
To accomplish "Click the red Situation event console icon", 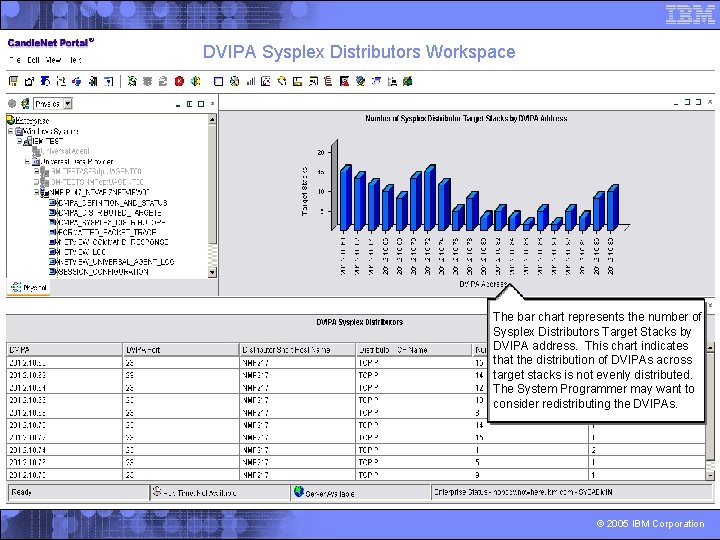I will coord(344,81).
